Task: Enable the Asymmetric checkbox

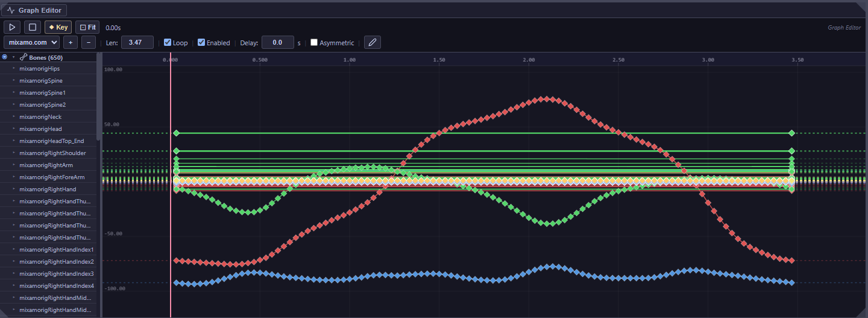Action: tap(314, 42)
